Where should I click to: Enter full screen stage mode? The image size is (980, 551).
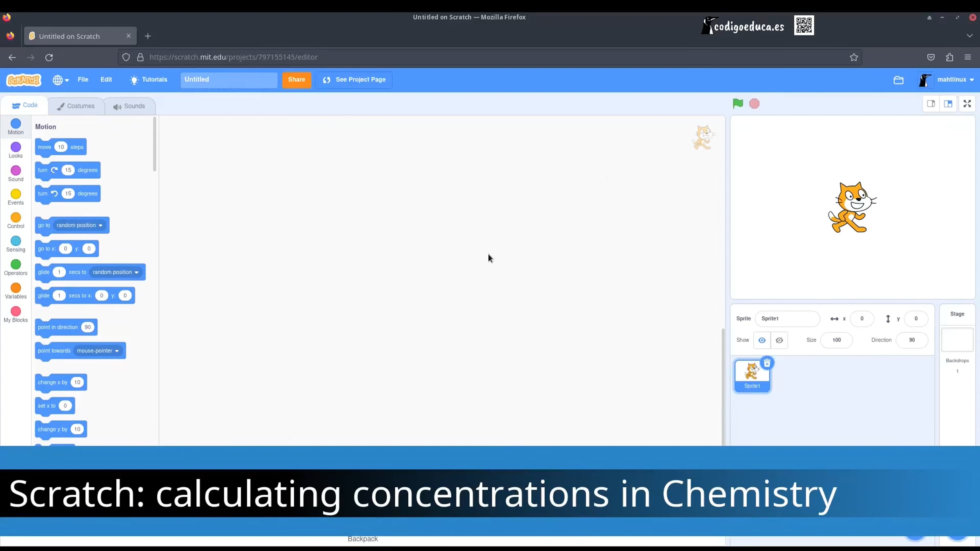click(x=967, y=104)
